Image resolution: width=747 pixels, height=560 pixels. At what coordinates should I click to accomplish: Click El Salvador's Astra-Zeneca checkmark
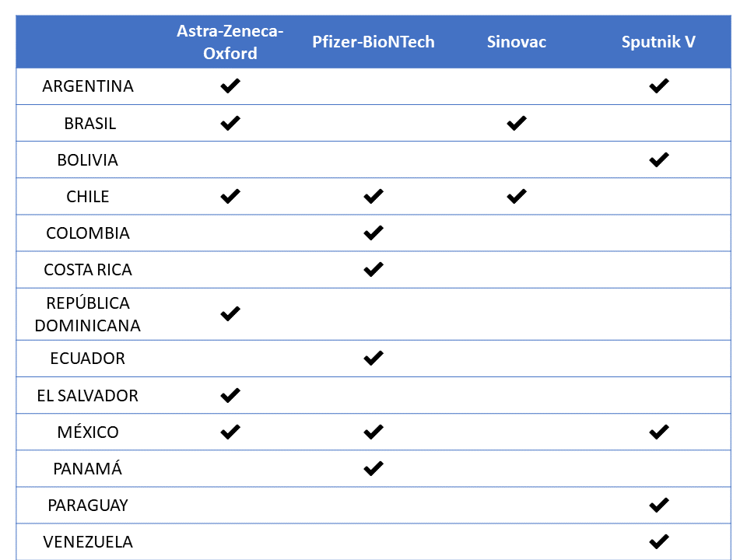pyautogui.click(x=230, y=395)
